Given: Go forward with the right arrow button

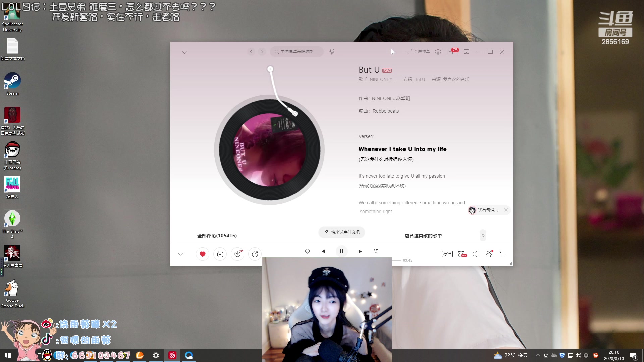Looking at the screenshot, I should click(262, 52).
